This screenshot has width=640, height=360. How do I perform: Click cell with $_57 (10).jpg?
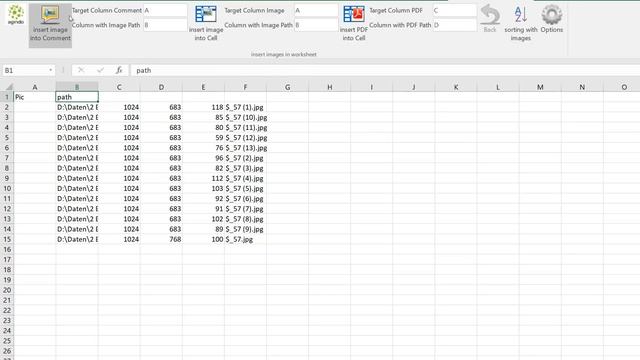point(245,118)
